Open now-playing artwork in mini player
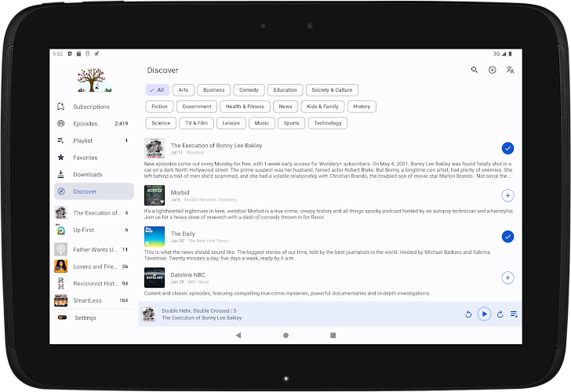Screen dimensions: 571x392 tap(148, 314)
